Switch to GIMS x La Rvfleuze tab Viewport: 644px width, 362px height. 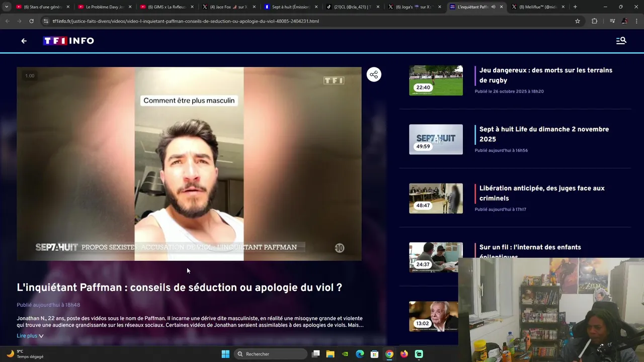tap(167, 7)
